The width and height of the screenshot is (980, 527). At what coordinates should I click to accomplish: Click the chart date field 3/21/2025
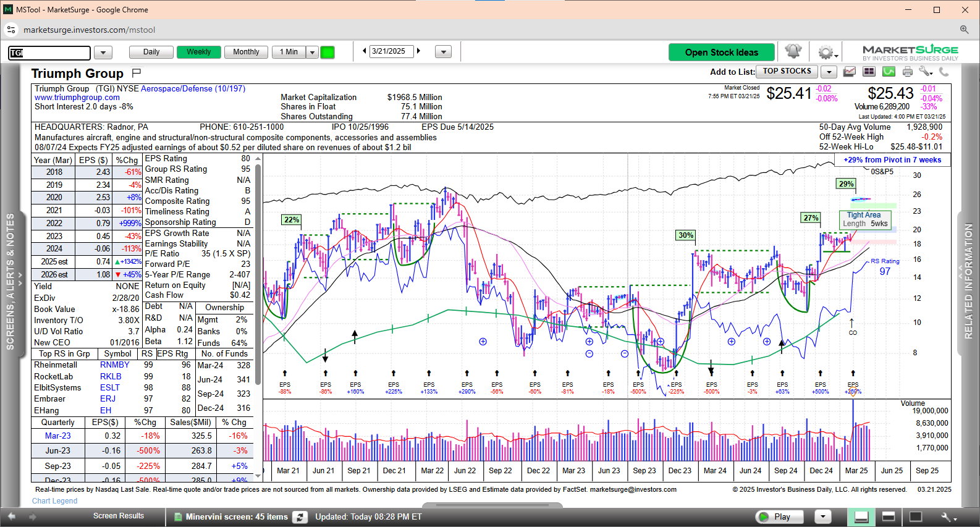tap(391, 51)
